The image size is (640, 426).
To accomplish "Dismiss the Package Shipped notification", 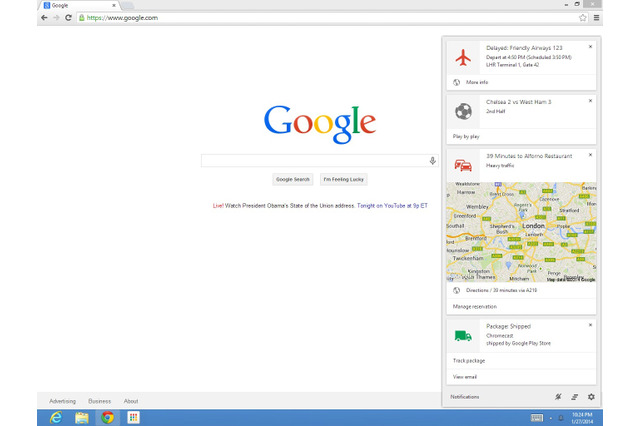I will [x=590, y=325].
